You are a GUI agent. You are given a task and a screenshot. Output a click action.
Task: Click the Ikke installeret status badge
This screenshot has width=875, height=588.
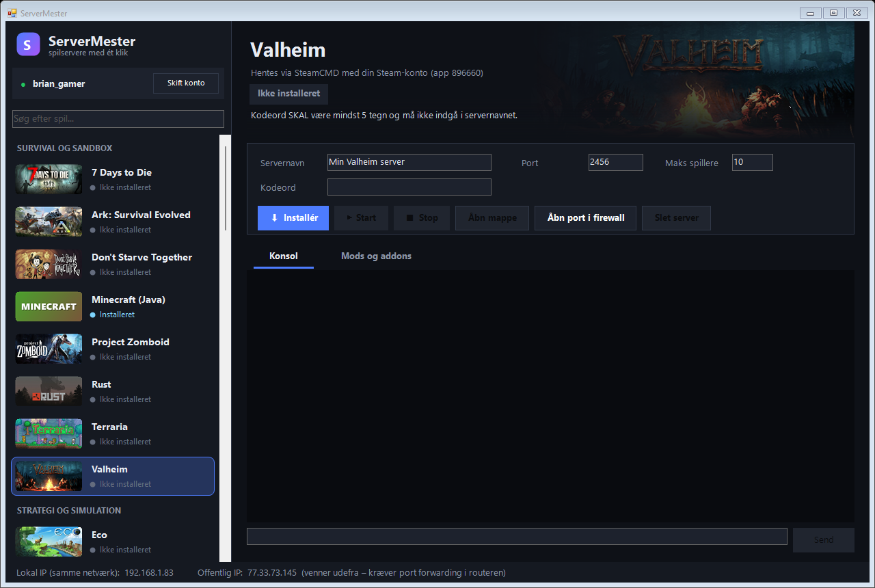[x=288, y=94]
